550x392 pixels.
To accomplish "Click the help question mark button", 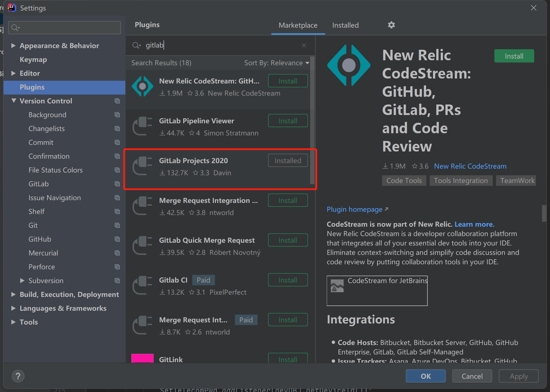I will pyautogui.click(x=18, y=376).
